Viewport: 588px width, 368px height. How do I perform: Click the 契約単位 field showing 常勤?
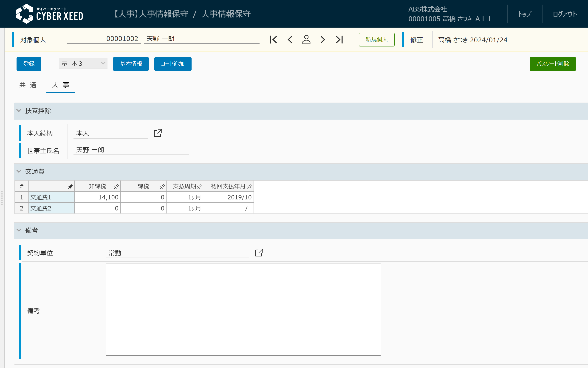point(177,253)
